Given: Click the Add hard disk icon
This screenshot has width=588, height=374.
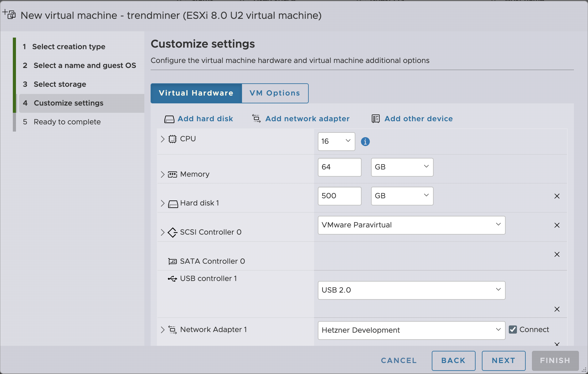Looking at the screenshot, I should [x=169, y=119].
